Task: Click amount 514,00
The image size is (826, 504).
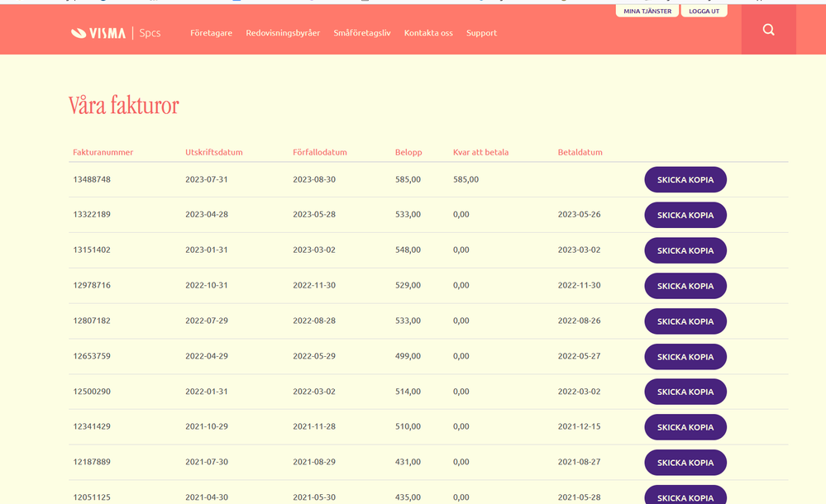Action: [408, 392]
